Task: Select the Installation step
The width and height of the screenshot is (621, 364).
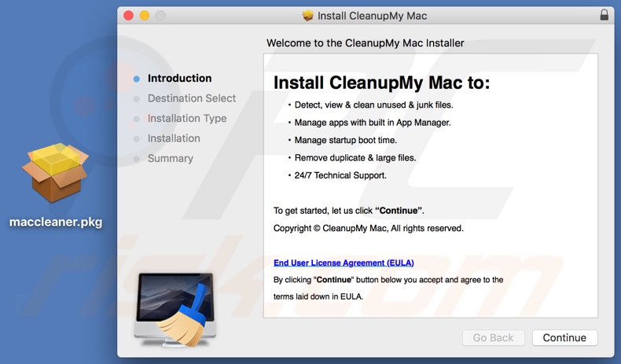Action: pyautogui.click(x=174, y=138)
